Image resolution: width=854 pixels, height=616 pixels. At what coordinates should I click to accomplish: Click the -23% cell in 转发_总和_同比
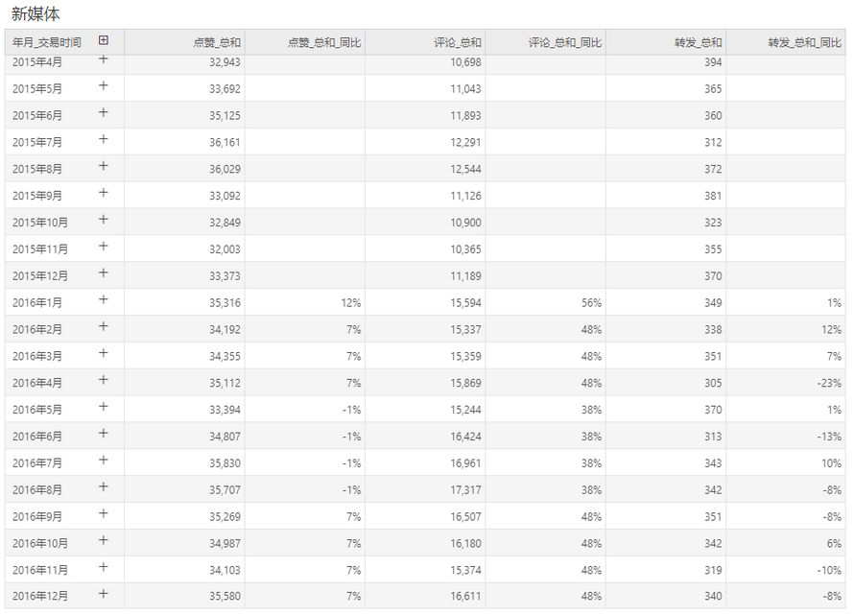tap(829, 383)
